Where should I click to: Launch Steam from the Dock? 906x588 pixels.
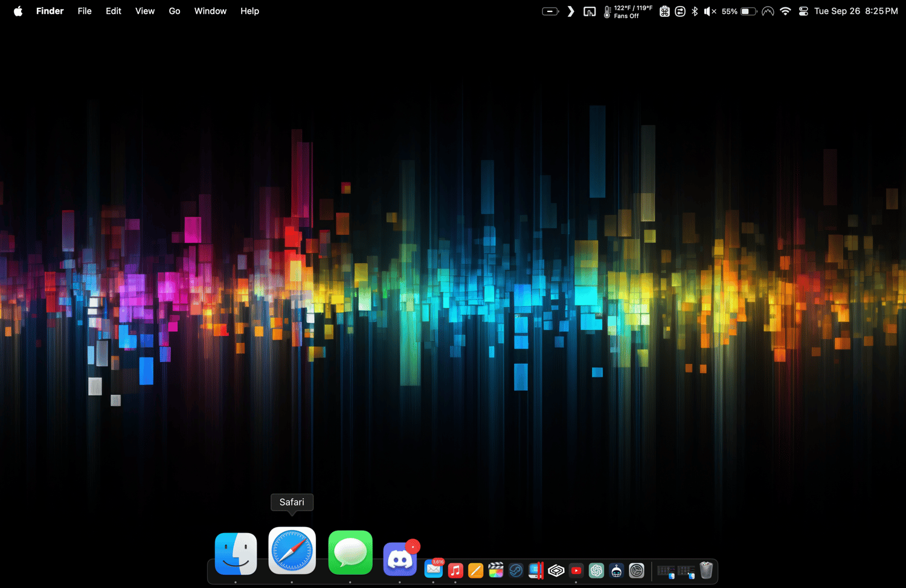pyautogui.click(x=516, y=570)
